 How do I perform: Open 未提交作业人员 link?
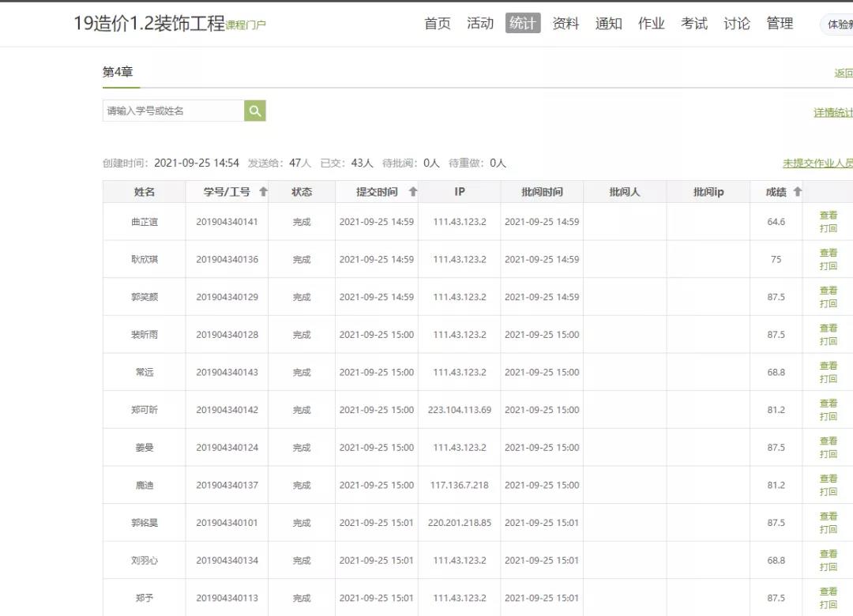click(x=817, y=163)
